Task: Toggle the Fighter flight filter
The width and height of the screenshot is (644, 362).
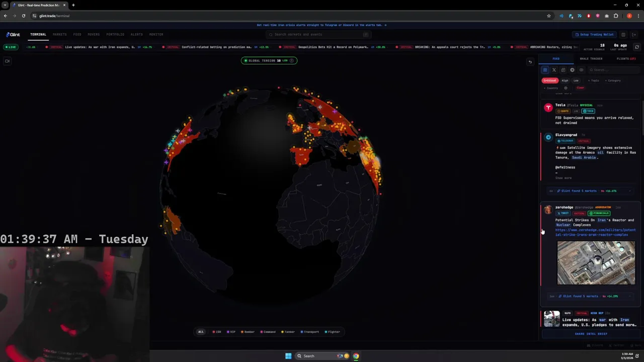Action: click(x=333, y=332)
